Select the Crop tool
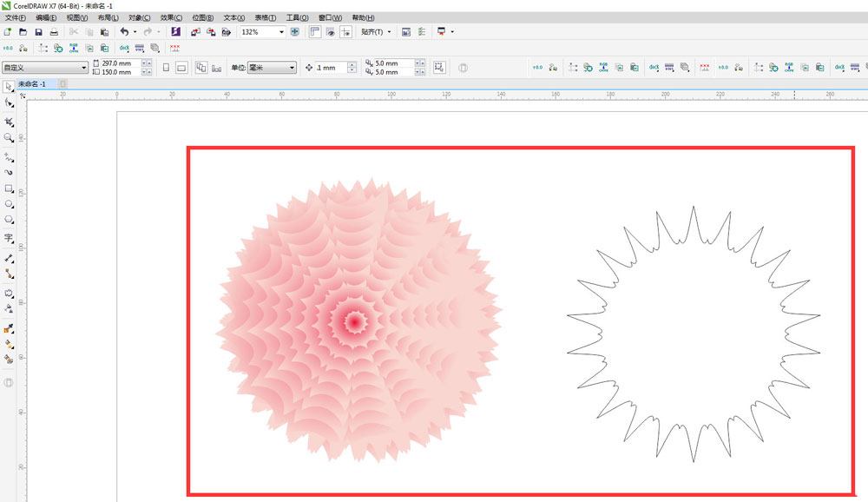868x502 pixels. (9, 122)
